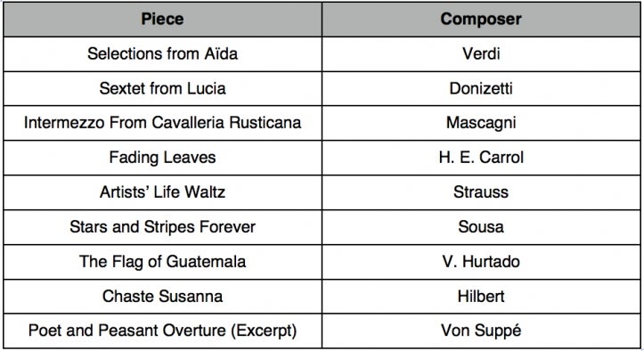Viewport: 644px width, 351px height.
Task: Select the Selections from Aïda cell
Action: coord(163,53)
